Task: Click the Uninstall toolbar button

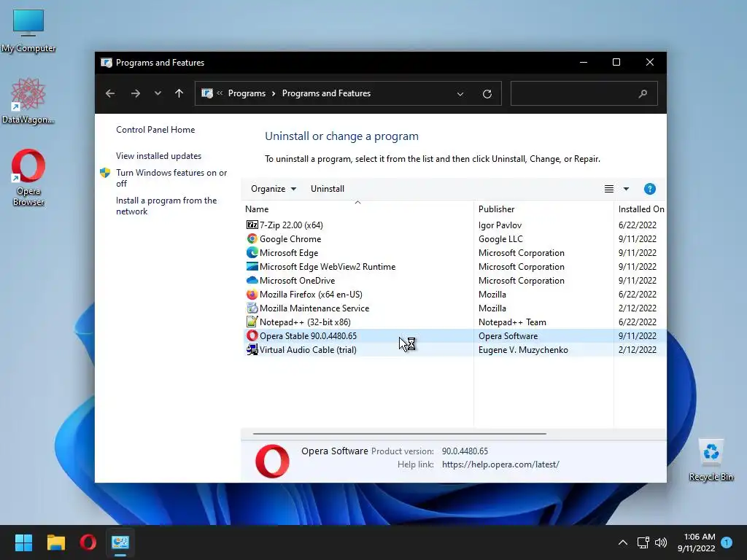Action: coord(328,189)
